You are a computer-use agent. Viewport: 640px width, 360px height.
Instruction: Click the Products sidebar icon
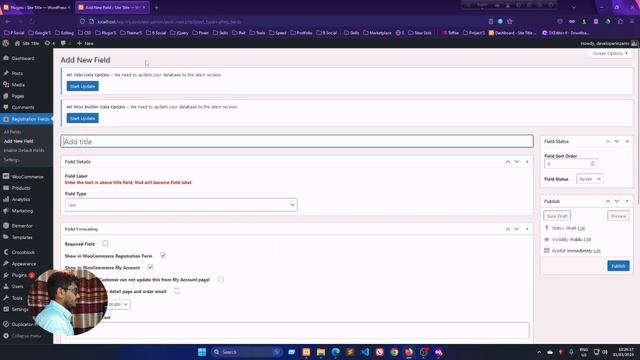click(6, 188)
